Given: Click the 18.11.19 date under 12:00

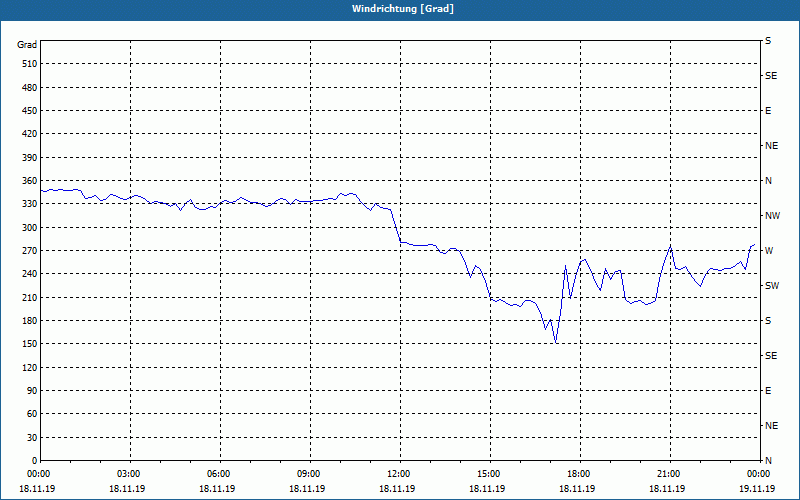Looking at the screenshot, I should pyautogui.click(x=397, y=489).
